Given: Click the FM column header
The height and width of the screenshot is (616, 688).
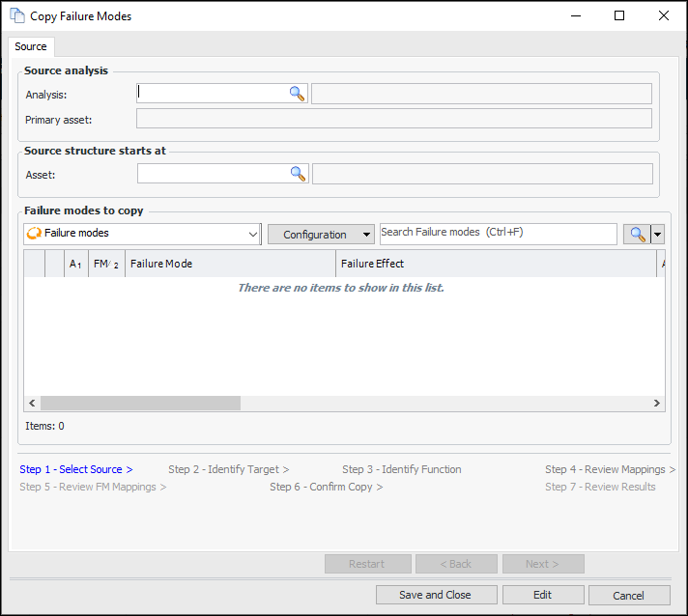Looking at the screenshot, I should pos(106,264).
